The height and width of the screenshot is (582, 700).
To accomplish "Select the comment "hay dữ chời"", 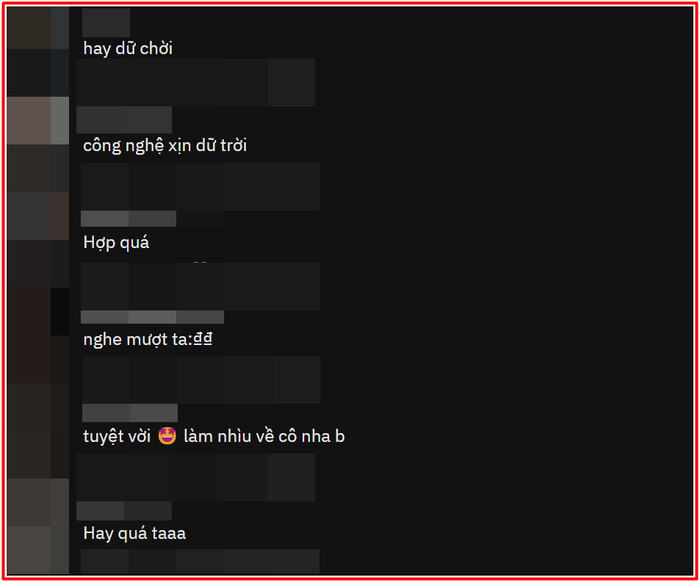I will pyautogui.click(x=128, y=48).
